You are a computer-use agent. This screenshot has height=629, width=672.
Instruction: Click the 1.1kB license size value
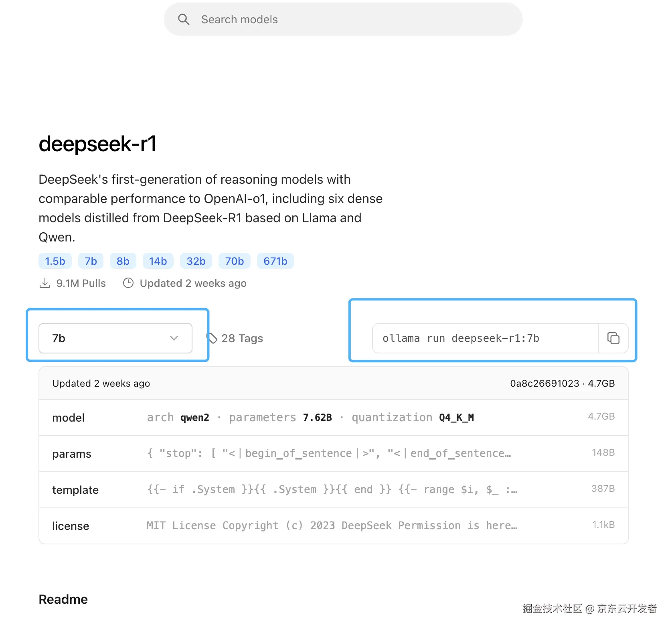[603, 525]
